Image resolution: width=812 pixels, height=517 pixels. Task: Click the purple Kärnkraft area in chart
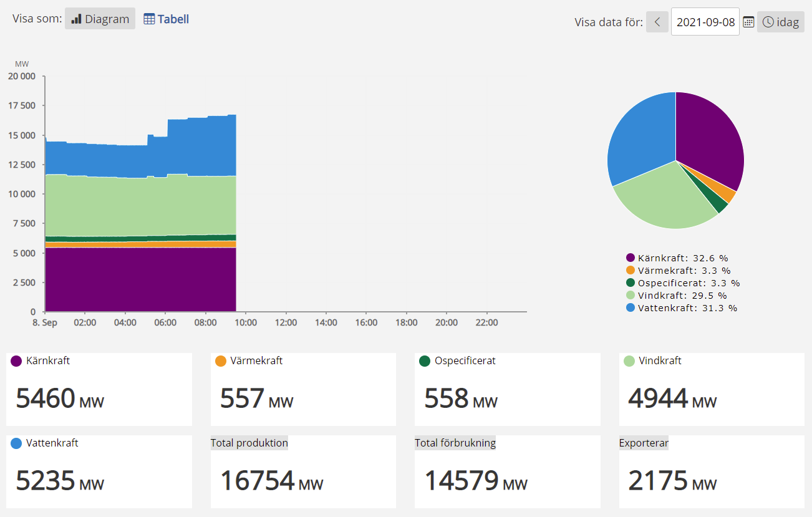click(140, 281)
